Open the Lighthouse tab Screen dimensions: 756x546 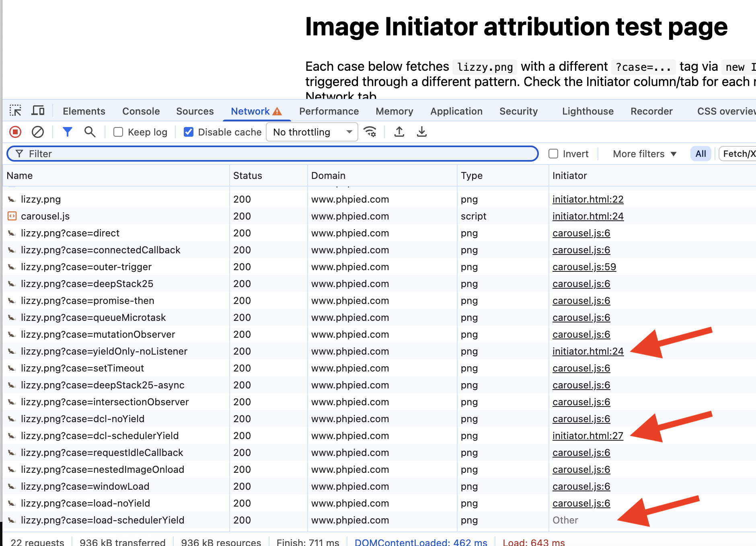pos(588,111)
